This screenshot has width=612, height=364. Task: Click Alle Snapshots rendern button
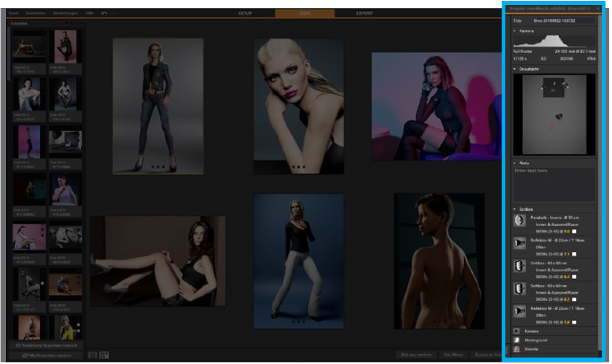[x=47, y=355]
